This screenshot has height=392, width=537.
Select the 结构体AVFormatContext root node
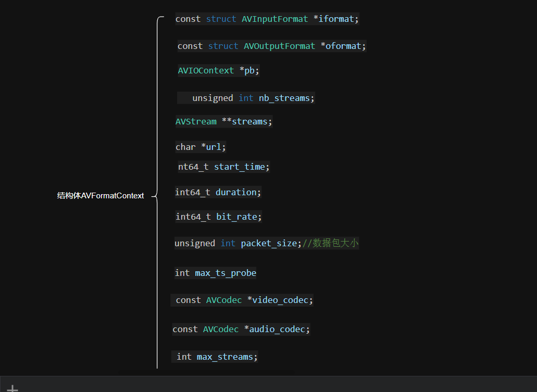101,196
